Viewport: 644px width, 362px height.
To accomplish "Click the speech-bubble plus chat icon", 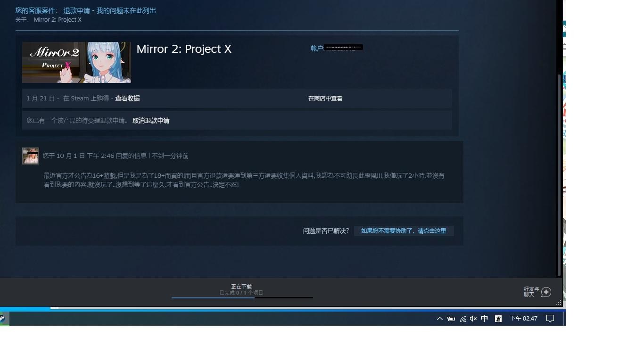I will 546,292.
